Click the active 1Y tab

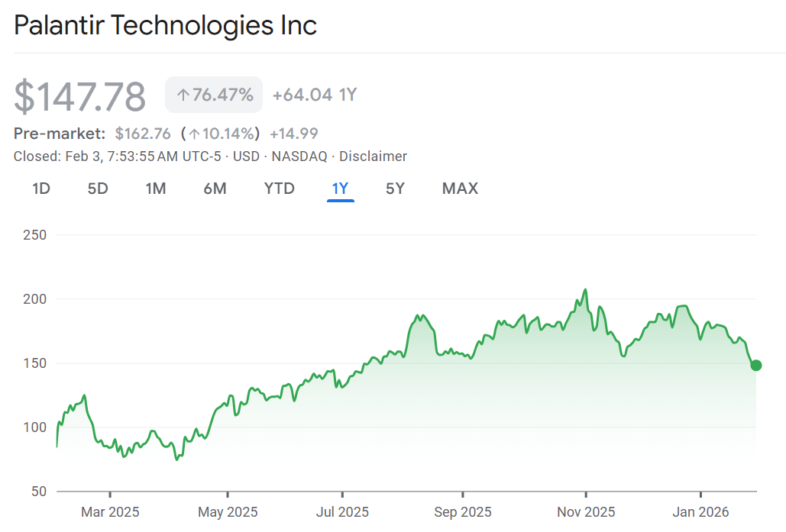pyautogui.click(x=340, y=189)
